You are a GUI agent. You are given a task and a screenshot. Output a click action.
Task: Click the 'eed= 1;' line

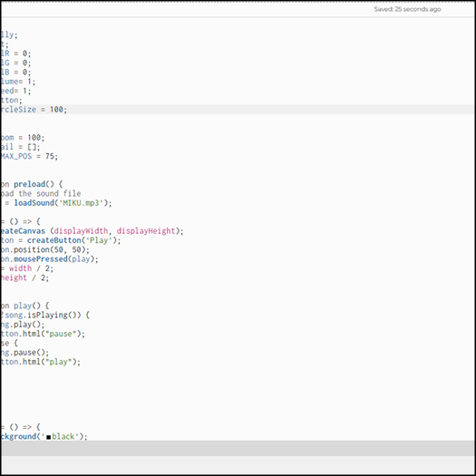point(15,91)
